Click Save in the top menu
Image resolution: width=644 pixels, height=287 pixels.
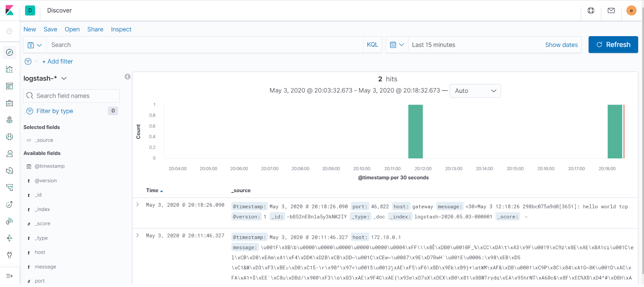[50, 29]
